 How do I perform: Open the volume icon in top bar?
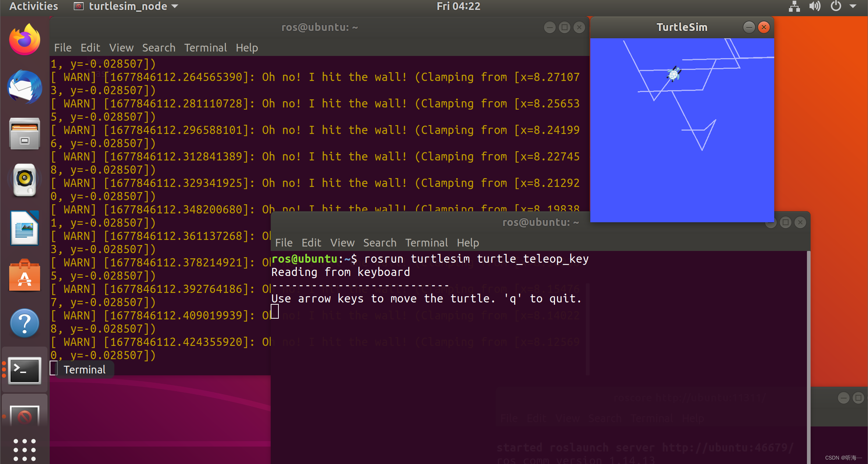tap(815, 6)
